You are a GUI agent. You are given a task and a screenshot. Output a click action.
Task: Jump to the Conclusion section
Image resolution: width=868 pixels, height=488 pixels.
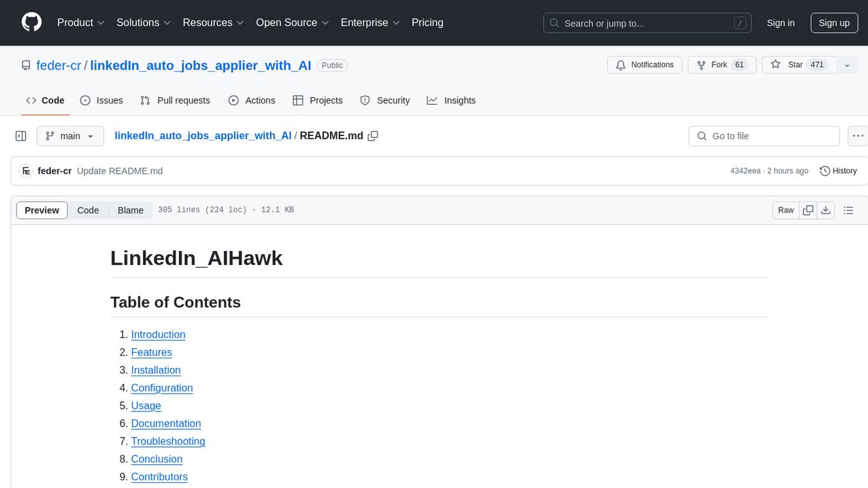(x=157, y=459)
